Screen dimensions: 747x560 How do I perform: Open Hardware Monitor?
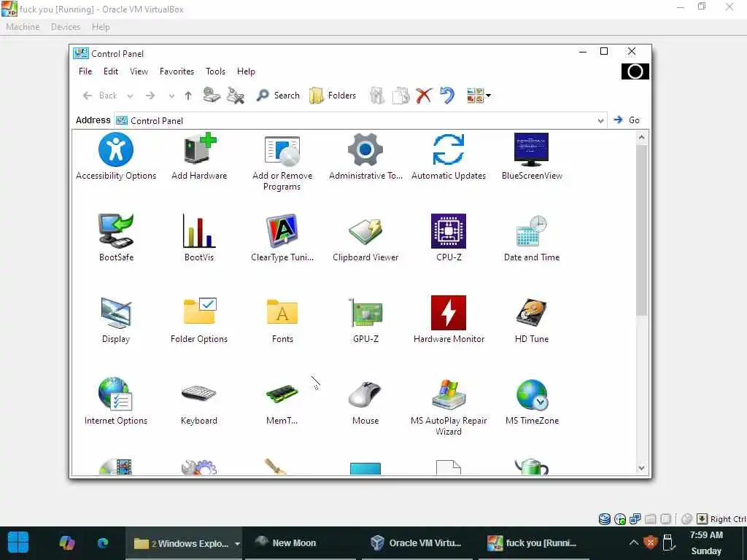pos(449,320)
